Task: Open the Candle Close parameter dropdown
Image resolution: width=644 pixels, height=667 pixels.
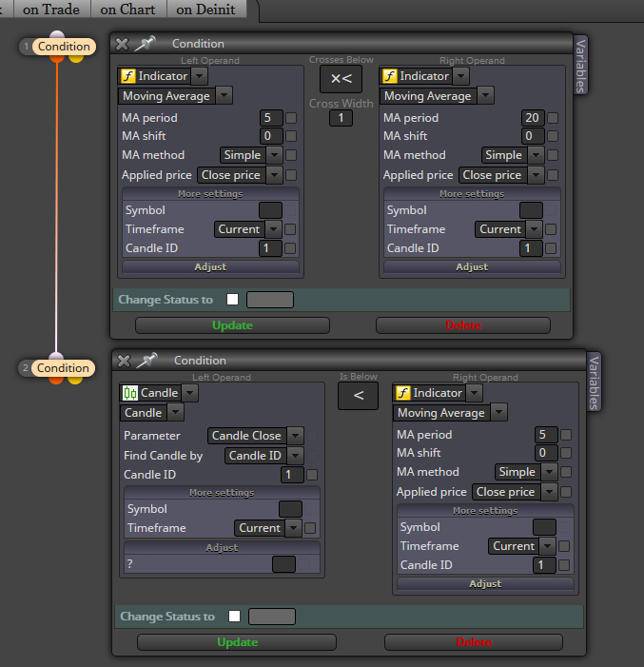Action: coord(295,436)
